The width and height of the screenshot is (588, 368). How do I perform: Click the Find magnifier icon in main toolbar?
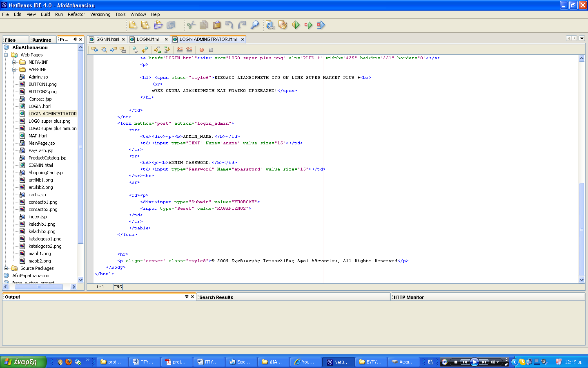tap(255, 25)
